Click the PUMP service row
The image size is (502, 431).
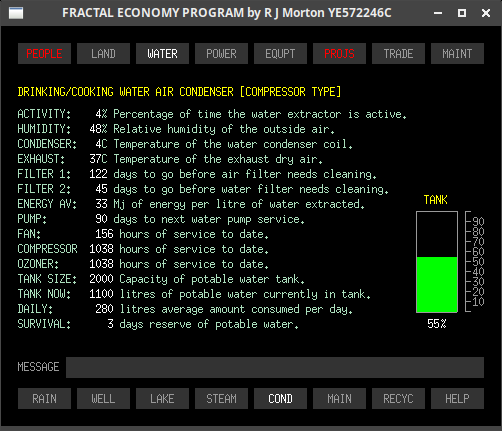pos(161,219)
